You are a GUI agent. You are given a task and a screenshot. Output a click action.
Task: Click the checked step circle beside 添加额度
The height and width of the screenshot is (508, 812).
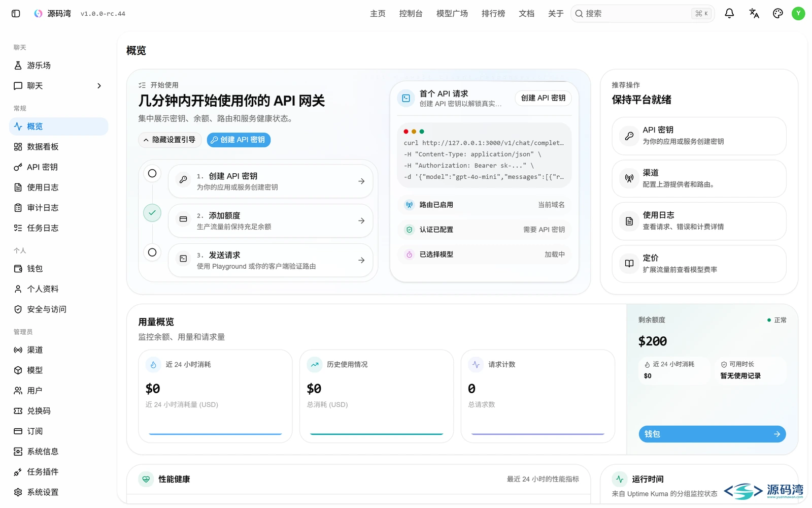tap(152, 213)
